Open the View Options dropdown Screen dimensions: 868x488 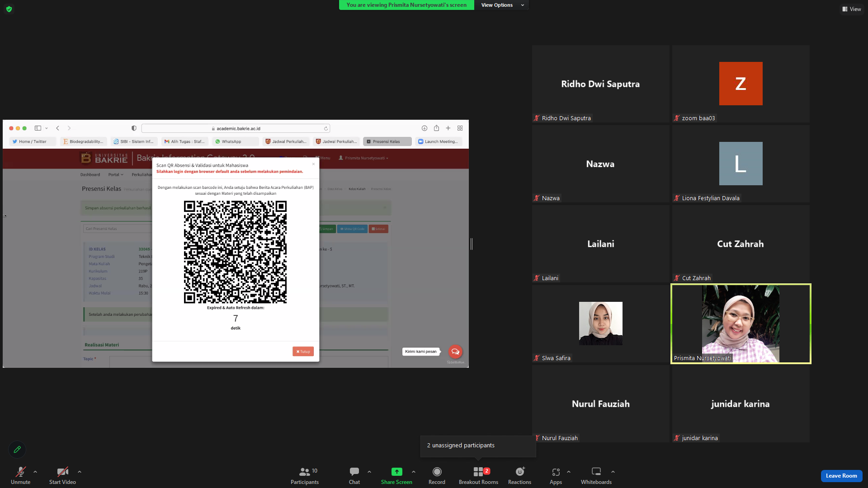[502, 5]
